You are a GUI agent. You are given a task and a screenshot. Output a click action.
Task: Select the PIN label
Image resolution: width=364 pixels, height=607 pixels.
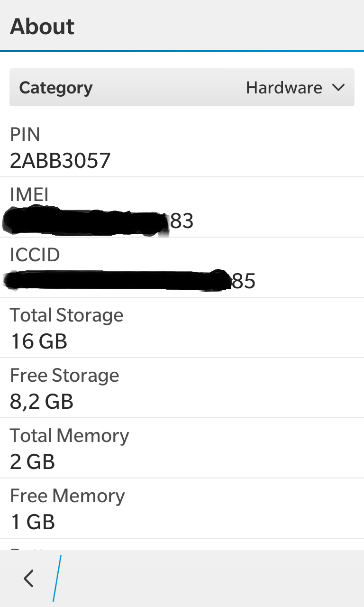click(25, 135)
